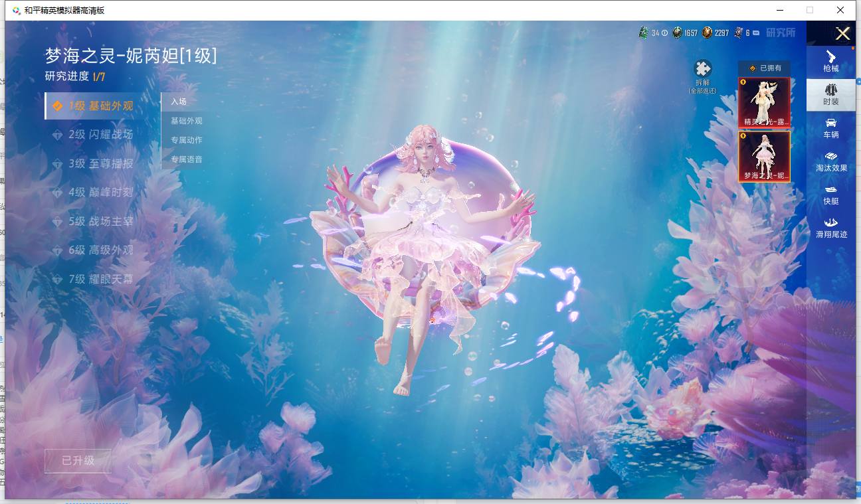This screenshot has height=504, width=861.
Task: Click the 和平精英模拟器高清版 window title
Action: 64,11
